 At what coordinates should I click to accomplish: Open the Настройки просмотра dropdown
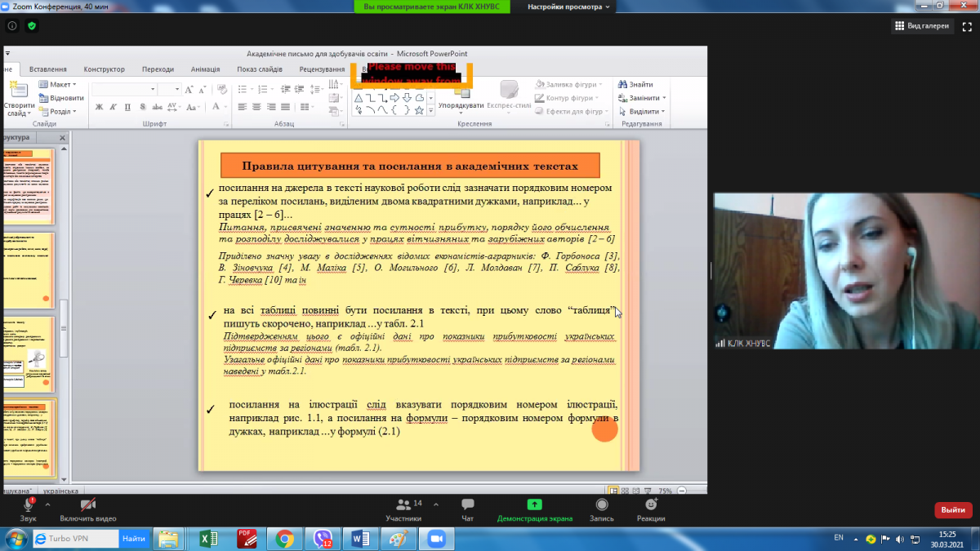[x=570, y=7]
